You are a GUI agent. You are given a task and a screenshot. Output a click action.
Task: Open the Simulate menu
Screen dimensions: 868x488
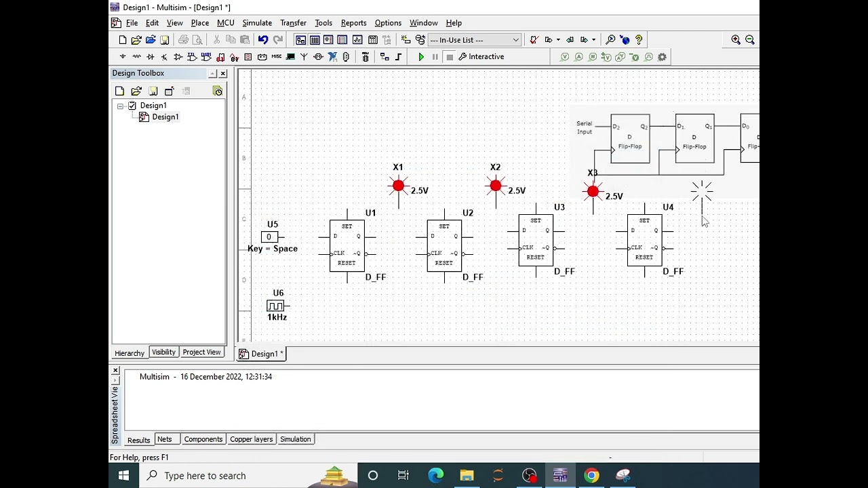pos(257,23)
